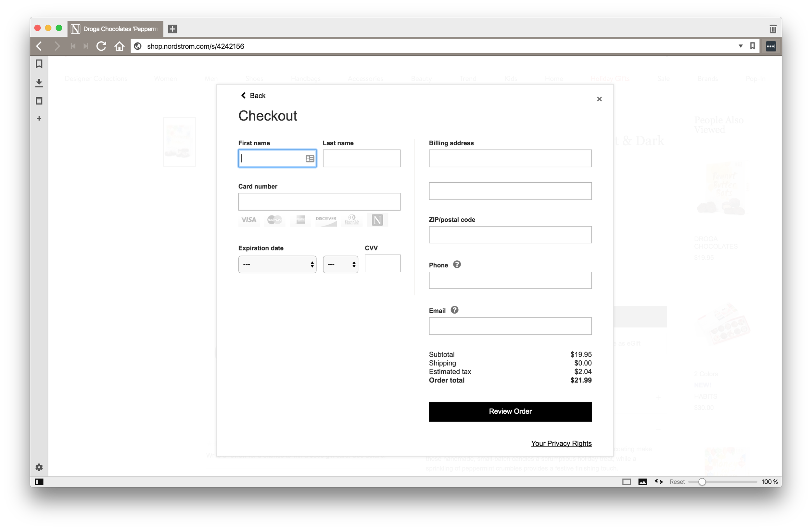812x530 pixels.
Task: Open the expiration month dropdown
Action: click(277, 265)
